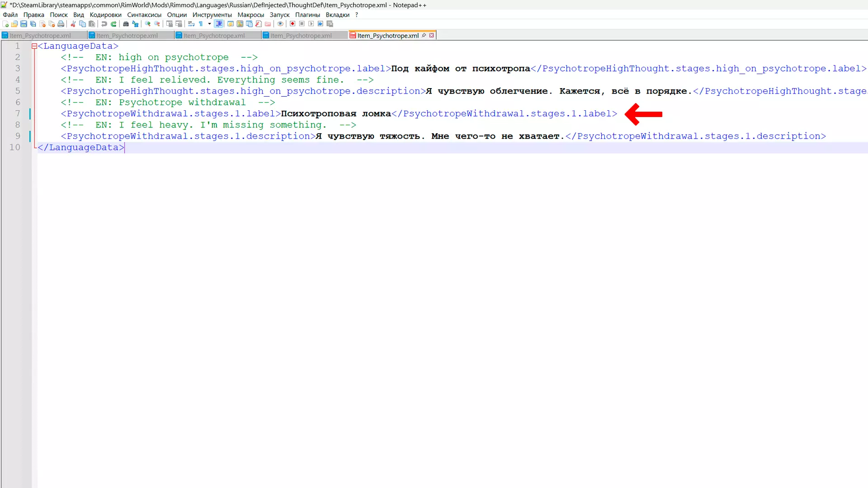Toggle the indent guide button
Screen dimensions: 868x488
(x=219, y=24)
